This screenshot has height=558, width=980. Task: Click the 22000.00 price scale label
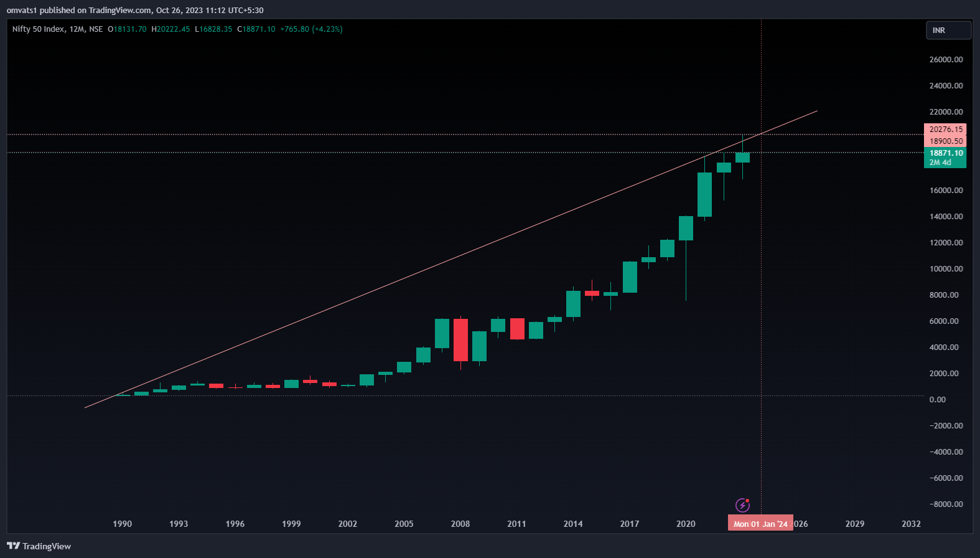point(946,112)
